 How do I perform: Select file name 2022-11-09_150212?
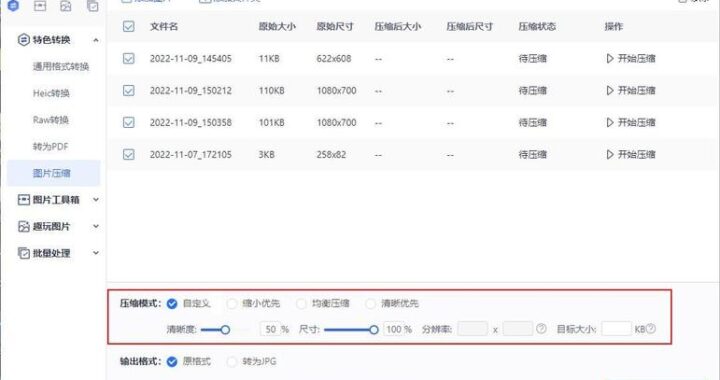tap(191, 91)
